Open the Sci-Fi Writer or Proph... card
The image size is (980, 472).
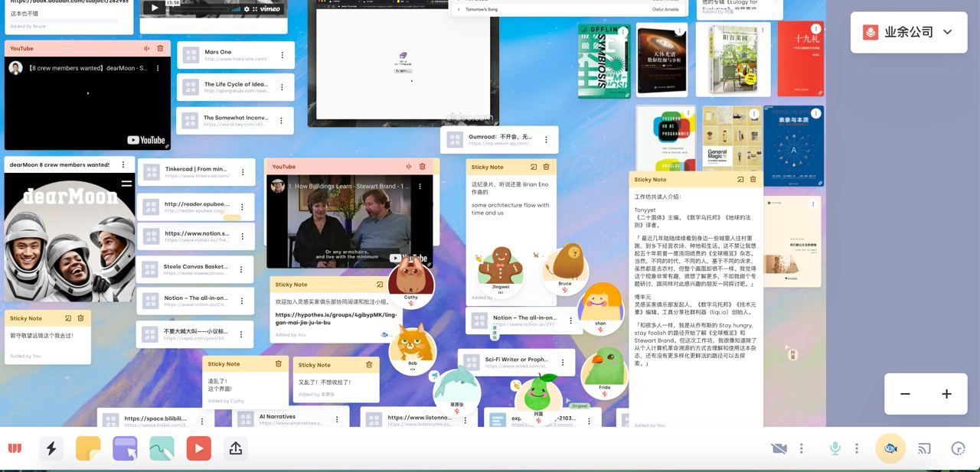click(x=516, y=363)
